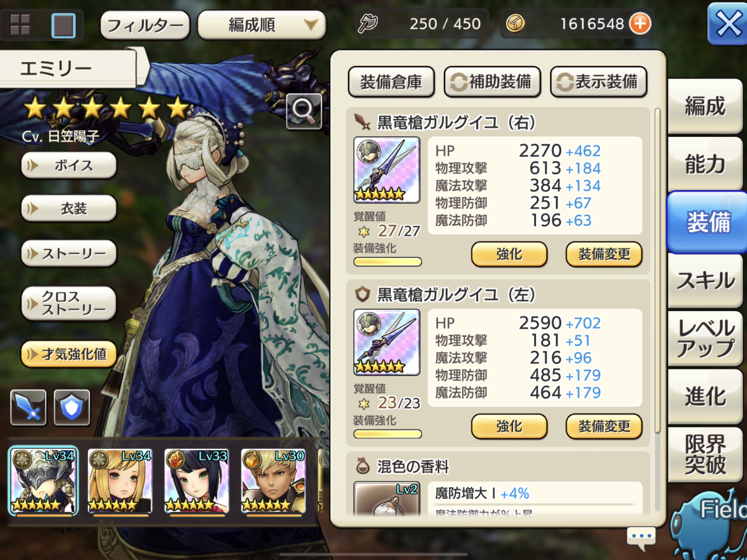Switch to the スキル tab
Image resolution: width=747 pixels, height=560 pixels.
705,280
